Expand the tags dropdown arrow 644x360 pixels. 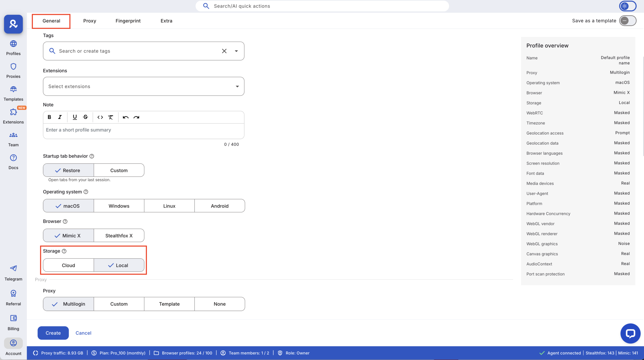click(236, 51)
